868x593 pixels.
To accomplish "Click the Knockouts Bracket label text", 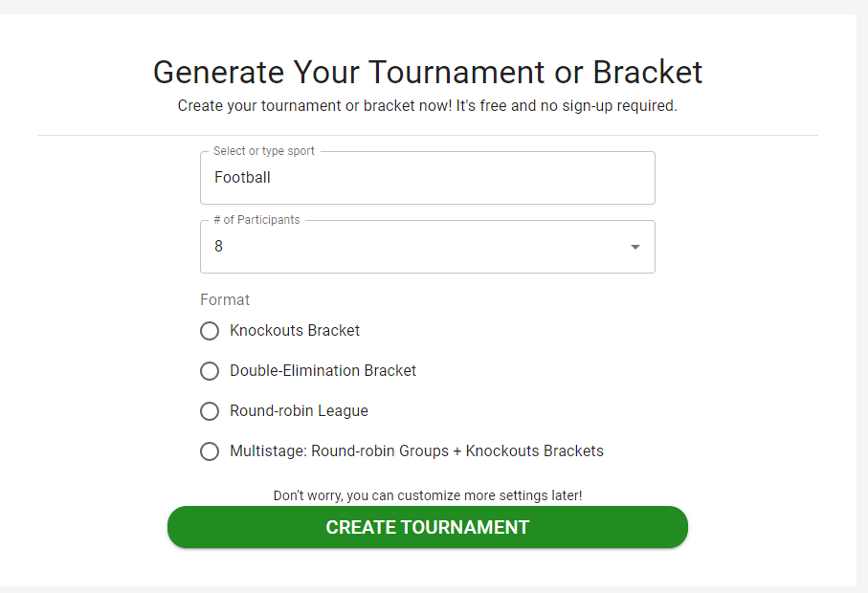I will coord(295,331).
